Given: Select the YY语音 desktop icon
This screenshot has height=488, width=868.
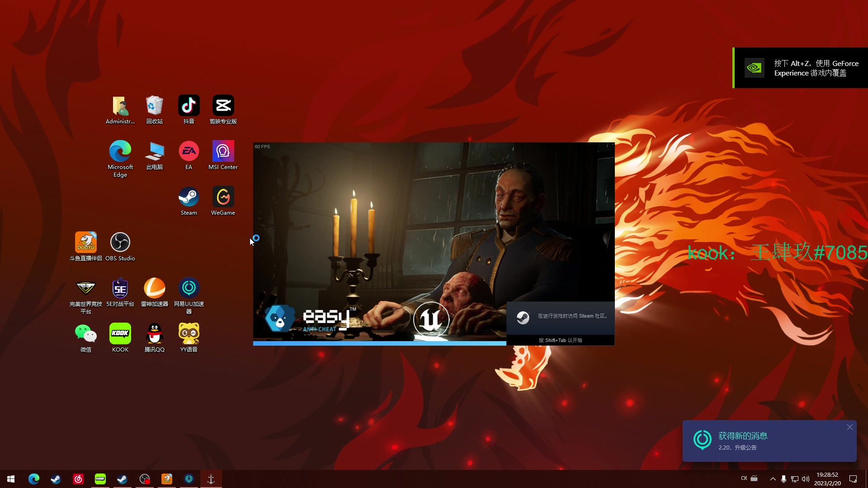Looking at the screenshot, I should [x=189, y=338].
